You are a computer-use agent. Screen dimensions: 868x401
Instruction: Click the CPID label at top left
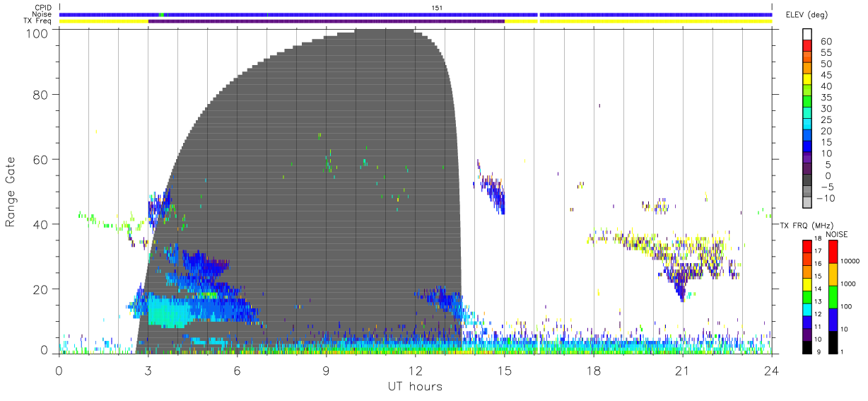42,8
